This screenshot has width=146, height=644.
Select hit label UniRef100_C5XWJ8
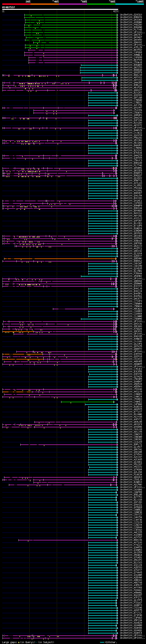pyautogui.click(x=131, y=63)
